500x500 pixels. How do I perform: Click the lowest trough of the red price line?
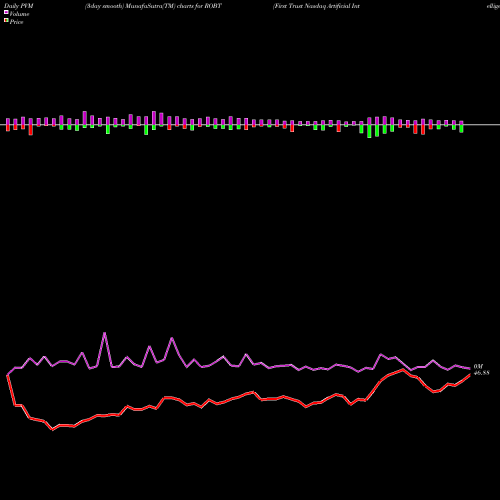53,430
